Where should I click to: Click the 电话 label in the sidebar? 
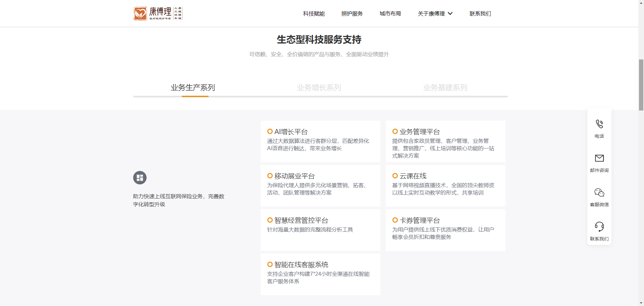(x=599, y=136)
